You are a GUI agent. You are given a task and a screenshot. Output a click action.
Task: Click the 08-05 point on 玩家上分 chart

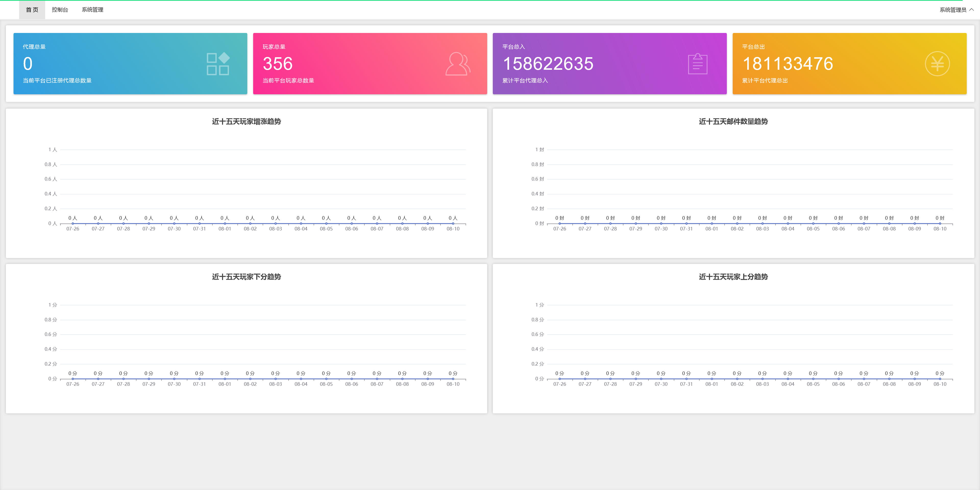(813, 379)
